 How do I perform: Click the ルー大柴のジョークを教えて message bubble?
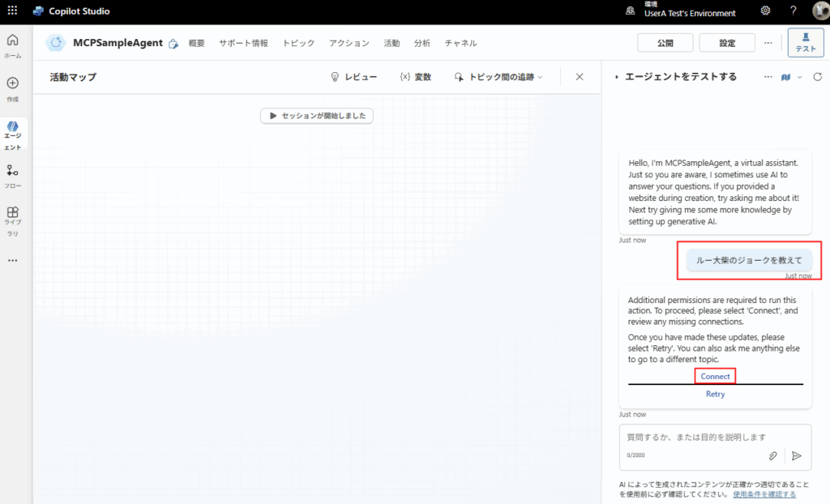[749, 260]
